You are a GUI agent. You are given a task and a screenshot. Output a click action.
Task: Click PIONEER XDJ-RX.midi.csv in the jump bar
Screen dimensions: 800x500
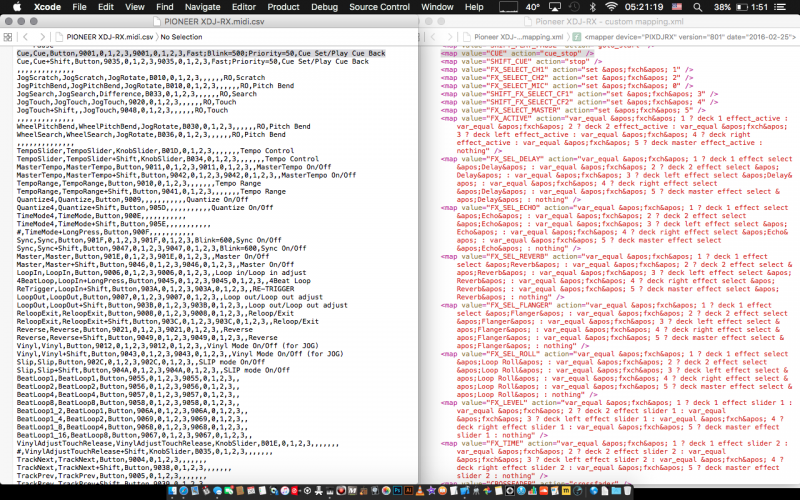(87, 35)
